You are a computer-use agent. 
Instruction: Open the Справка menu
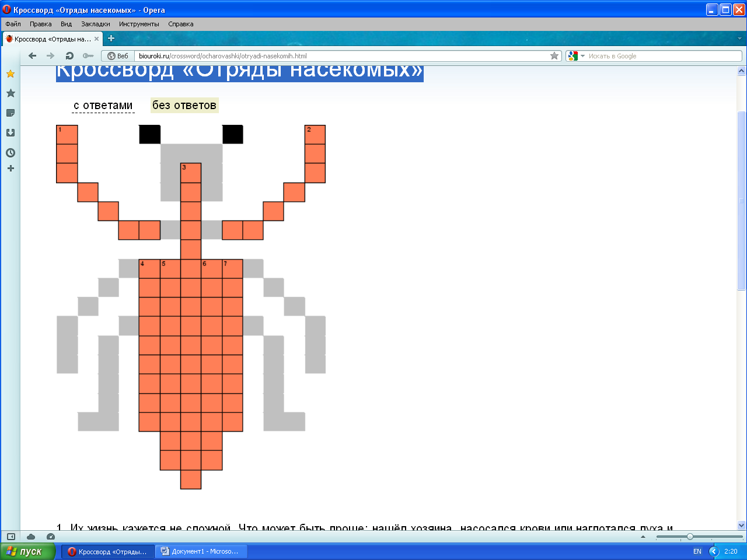[x=181, y=24]
